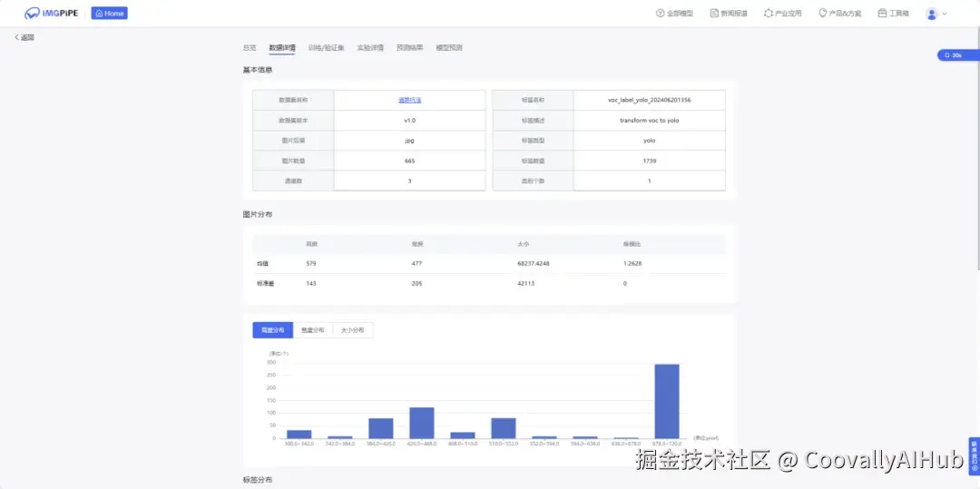Screen dimensions: 980x489
Task: Click the '1.2628' aspect ratio value
Action: point(632,263)
